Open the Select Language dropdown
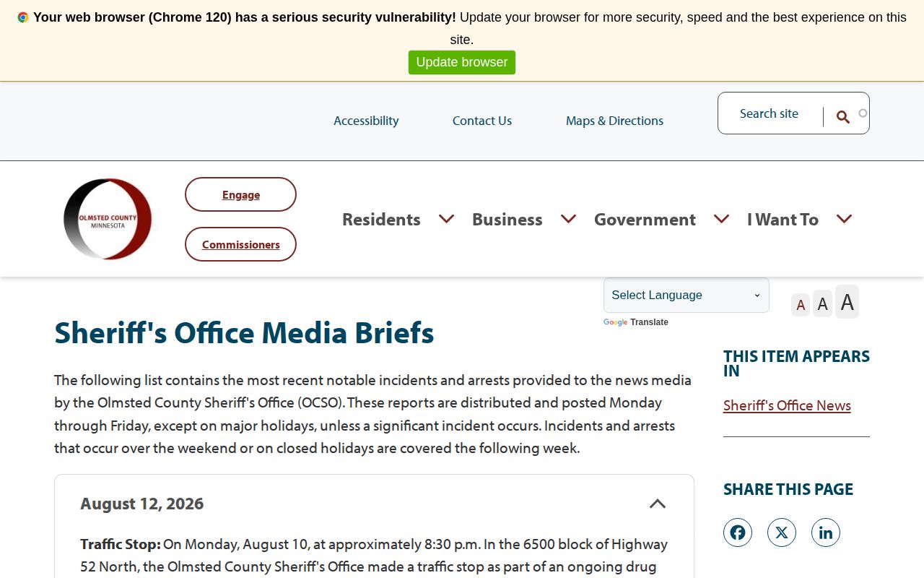924x578 pixels. [687, 295]
